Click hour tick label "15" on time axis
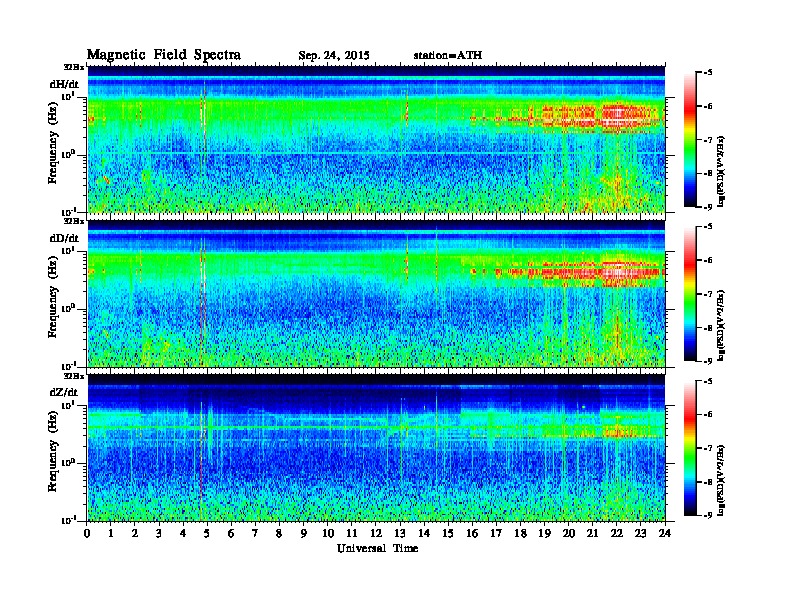The width and height of the screenshot is (792, 612). pyautogui.click(x=448, y=533)
